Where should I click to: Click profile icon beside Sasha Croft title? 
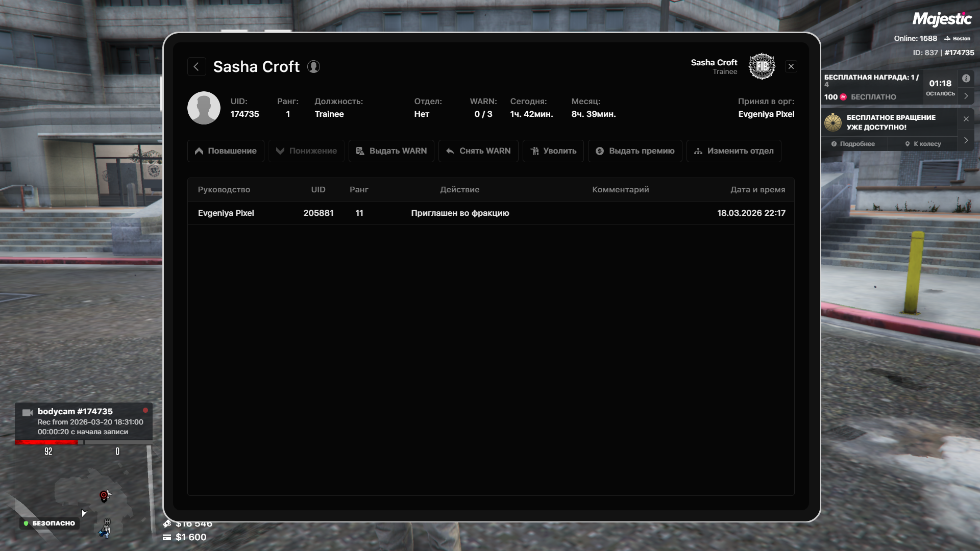click(x=313, y=67)
